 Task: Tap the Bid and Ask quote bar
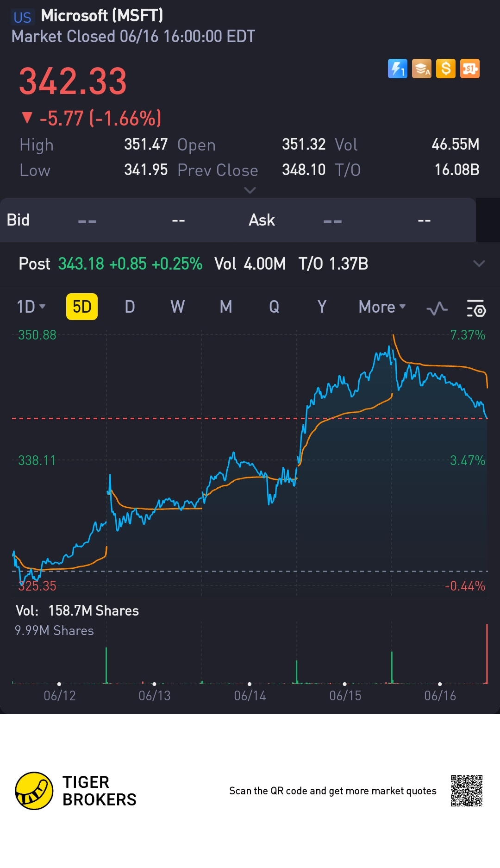pos(238,220)
